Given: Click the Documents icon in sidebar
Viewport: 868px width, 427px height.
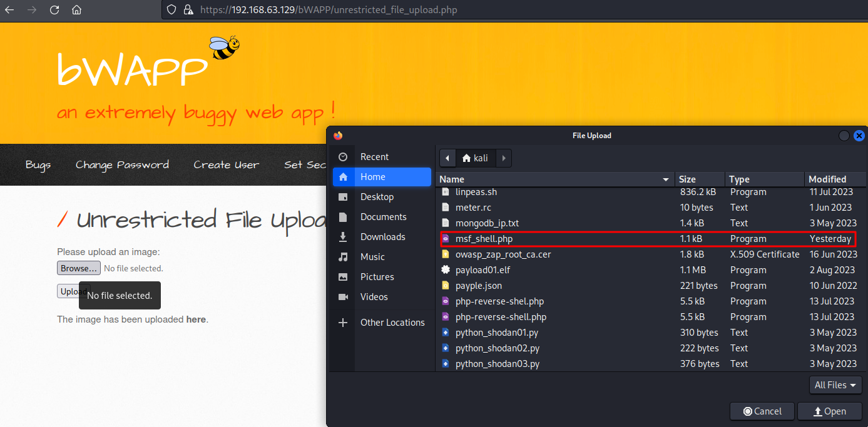Looking at the screenshot, I should (x=343, y=217).
